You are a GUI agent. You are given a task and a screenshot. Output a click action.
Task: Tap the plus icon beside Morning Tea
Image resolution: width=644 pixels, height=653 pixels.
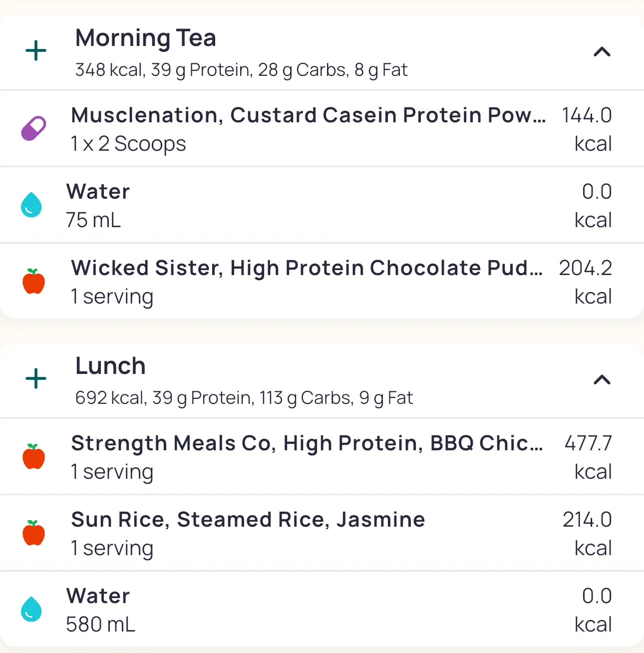pos(36,51)
